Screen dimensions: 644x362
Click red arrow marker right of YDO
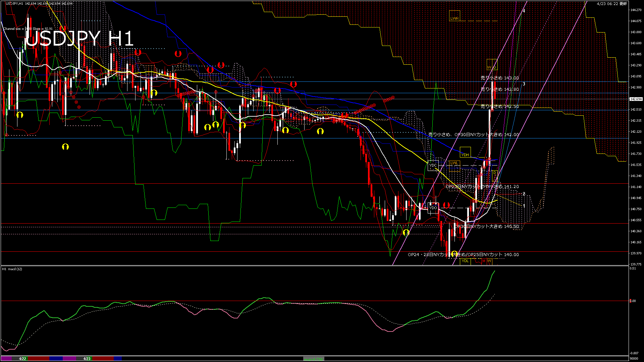446,205
